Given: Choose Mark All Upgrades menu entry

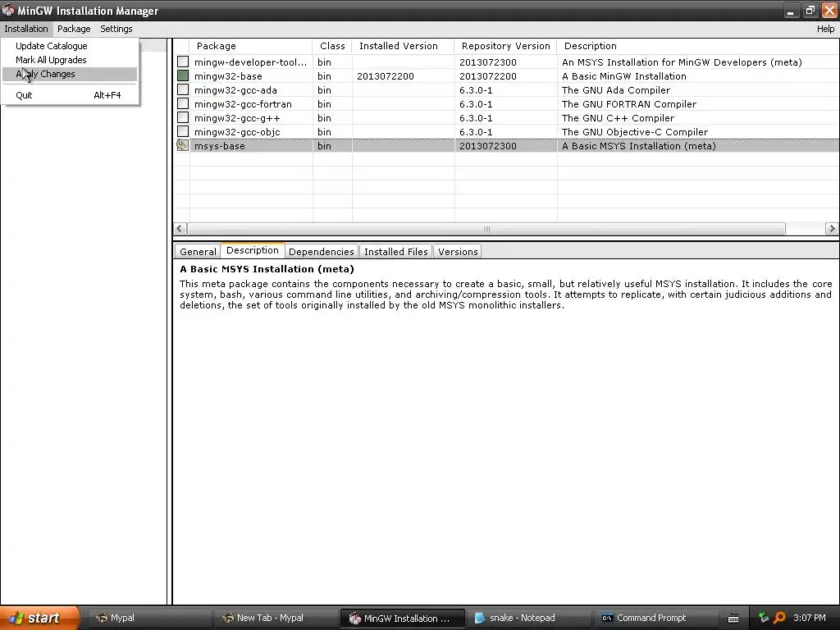Looking at the screenshot, I should click(x=51, y=60).
